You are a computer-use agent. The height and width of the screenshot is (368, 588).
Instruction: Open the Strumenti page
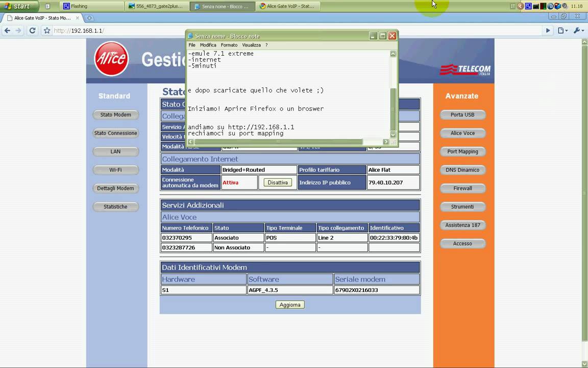(462, 206)
